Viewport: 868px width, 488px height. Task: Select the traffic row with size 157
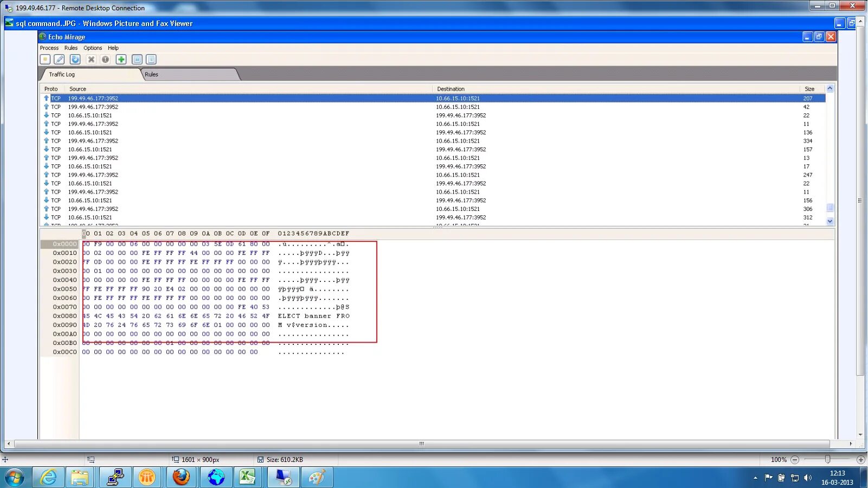click(x=434, y=150)
